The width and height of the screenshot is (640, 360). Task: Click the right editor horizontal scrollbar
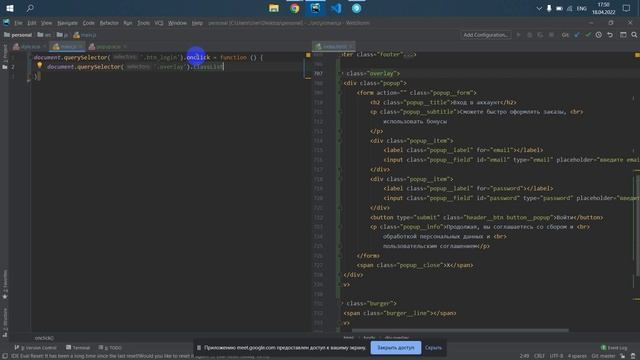(460, 330)
